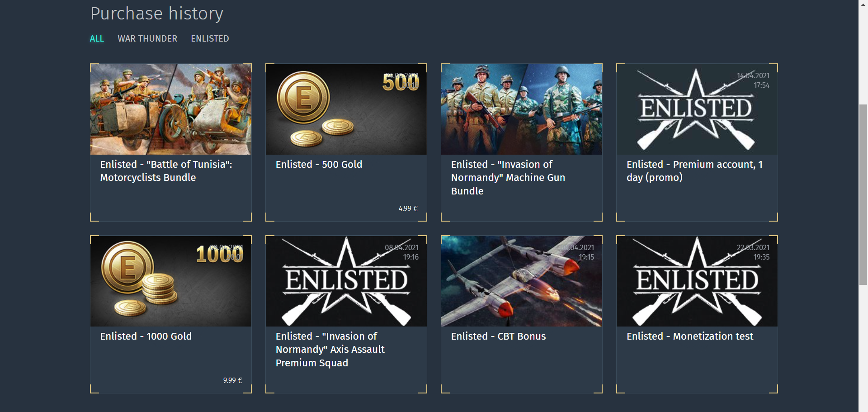
Task: Open "Battle of Tunisia": Motorcyclists Bundle title
Action: point(166,171)
